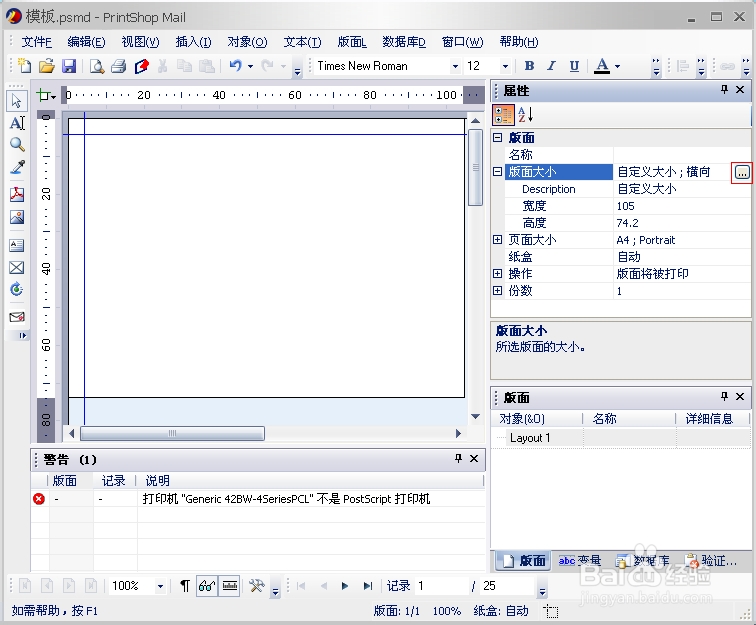756x625 pixels.
Task: Click the envelope mail tool
Action: pyautogui.click(x=16, y=317)
